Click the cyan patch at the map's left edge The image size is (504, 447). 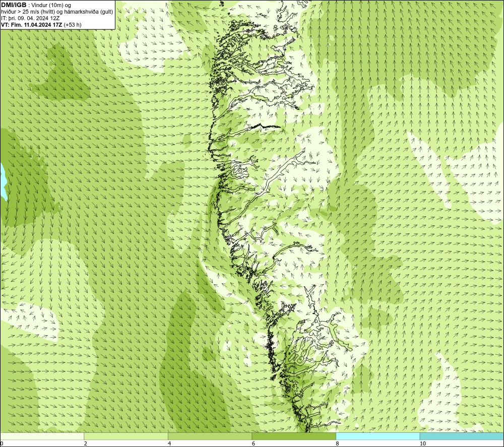click(3, 181)
